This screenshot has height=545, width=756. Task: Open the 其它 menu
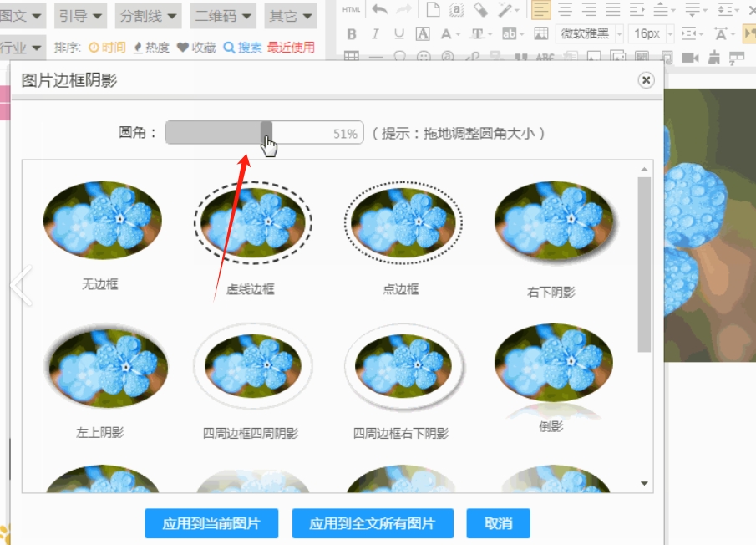(291, 16)
